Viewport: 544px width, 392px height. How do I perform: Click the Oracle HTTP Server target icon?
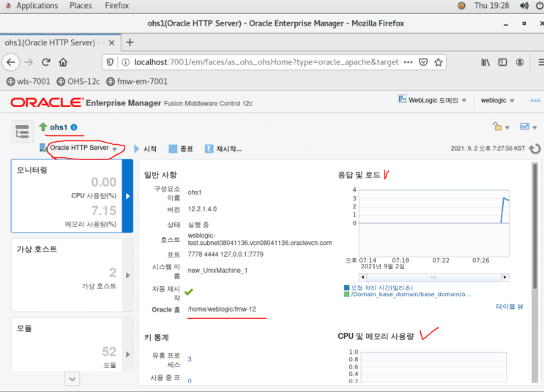43,148
